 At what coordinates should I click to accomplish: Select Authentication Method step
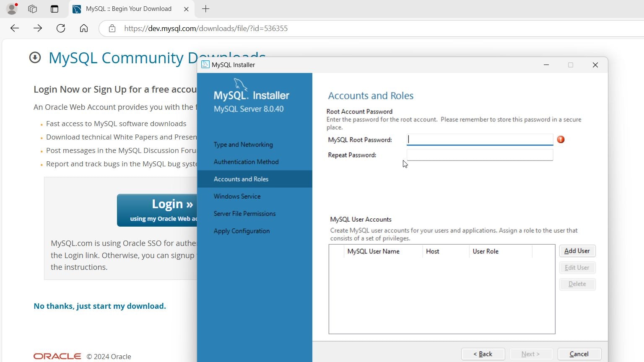click(x=246, y=162)
